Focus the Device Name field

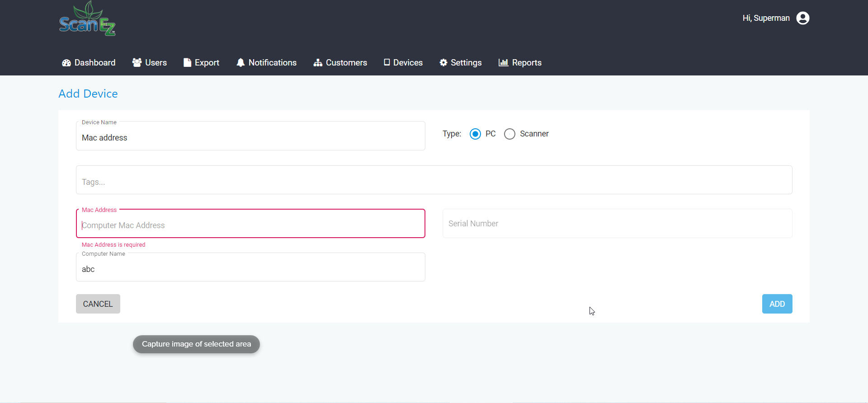(250, 136)
